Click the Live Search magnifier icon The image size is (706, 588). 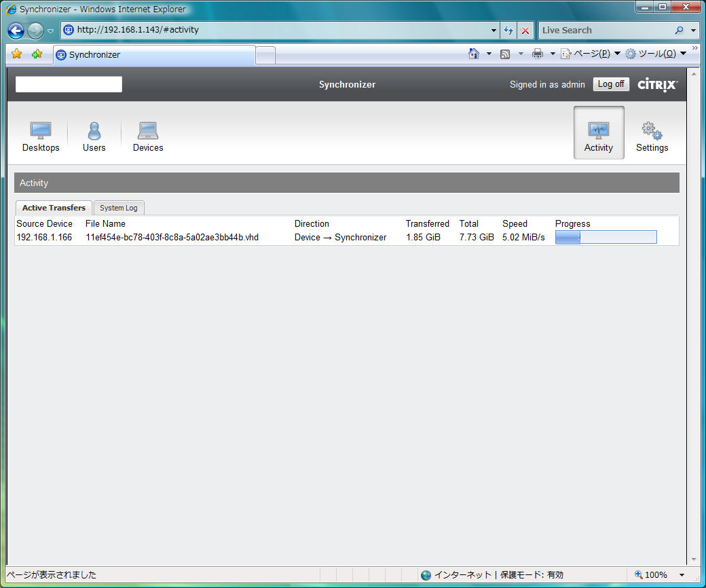[x=679, y=30]
